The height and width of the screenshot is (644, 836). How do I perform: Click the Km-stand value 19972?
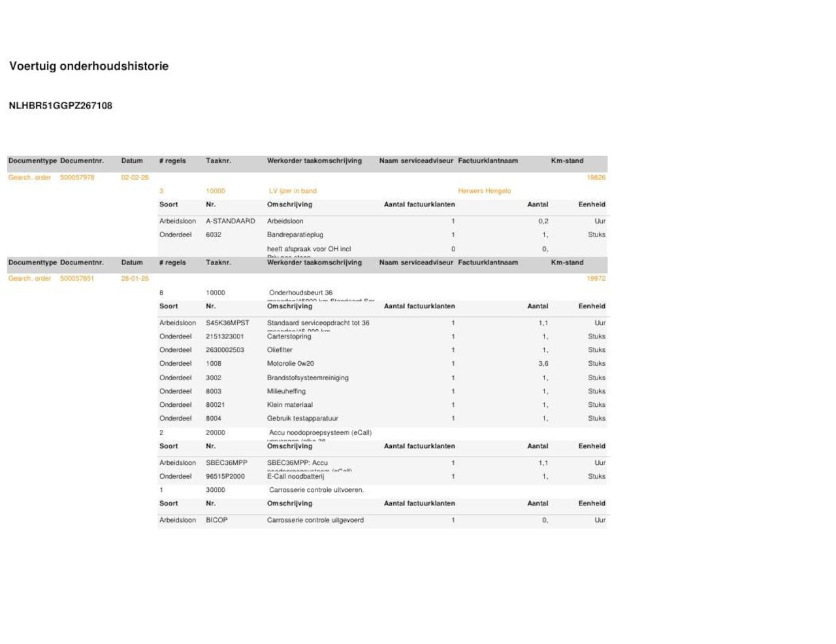point(596,278)
